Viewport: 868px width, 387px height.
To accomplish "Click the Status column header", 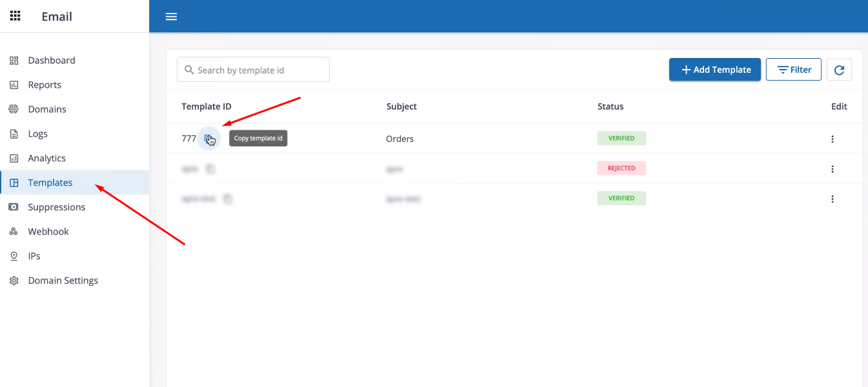I will point(611,106).
